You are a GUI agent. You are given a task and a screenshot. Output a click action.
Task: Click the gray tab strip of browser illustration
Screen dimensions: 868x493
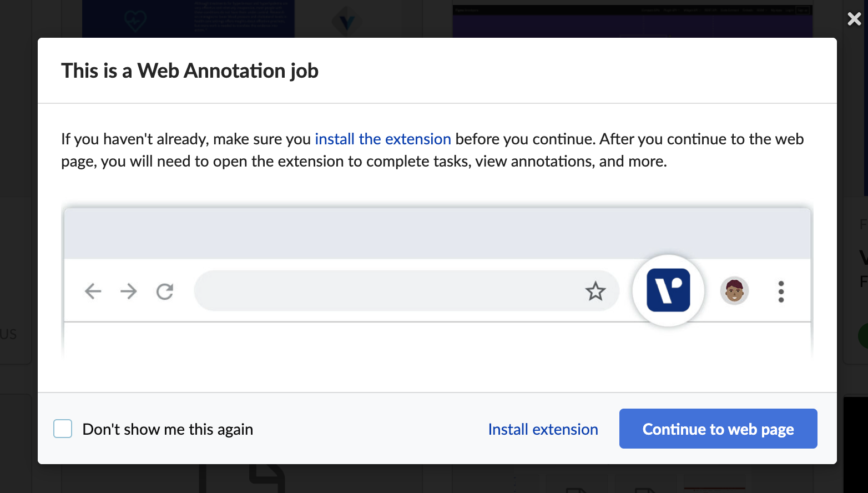pyautogui.click(x=437, y=234)
